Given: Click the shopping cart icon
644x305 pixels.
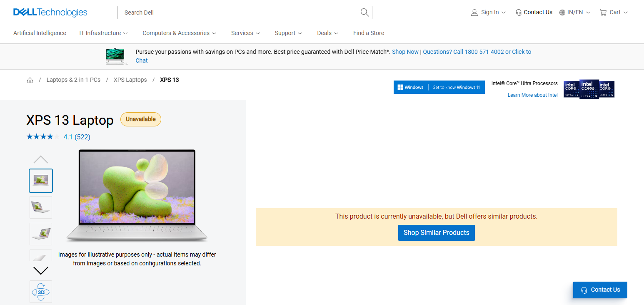Looking at the screenshot, I should point(603,13).
